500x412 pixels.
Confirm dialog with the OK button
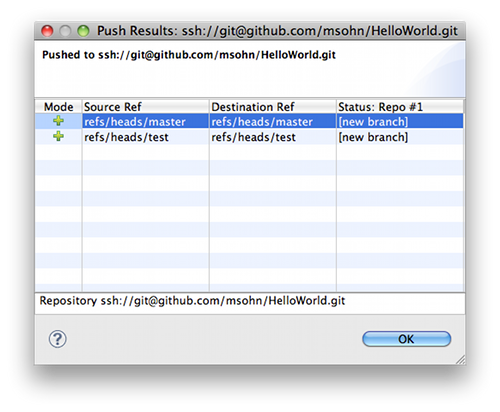click(x=406, y=339)
